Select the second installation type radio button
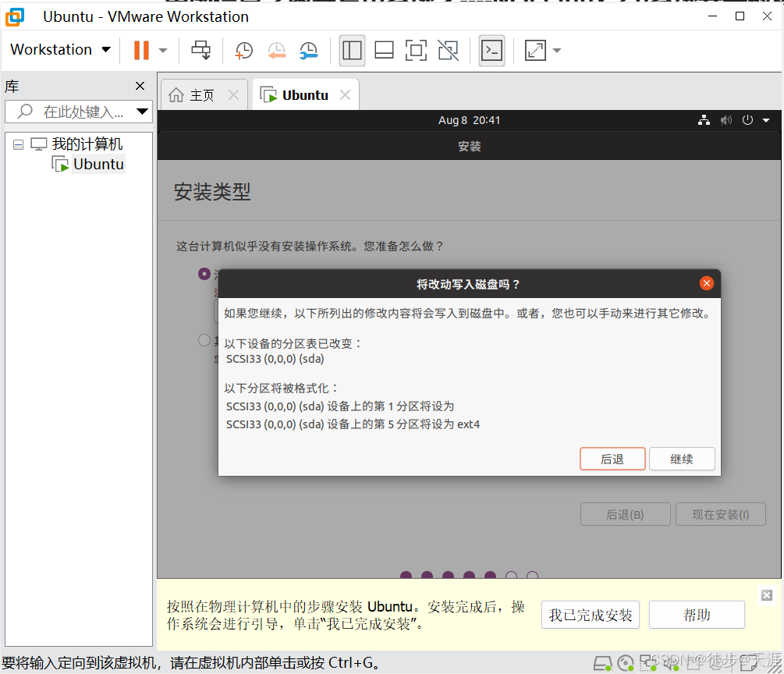Screen dimensions: 784x674 [x=204, y=340]
